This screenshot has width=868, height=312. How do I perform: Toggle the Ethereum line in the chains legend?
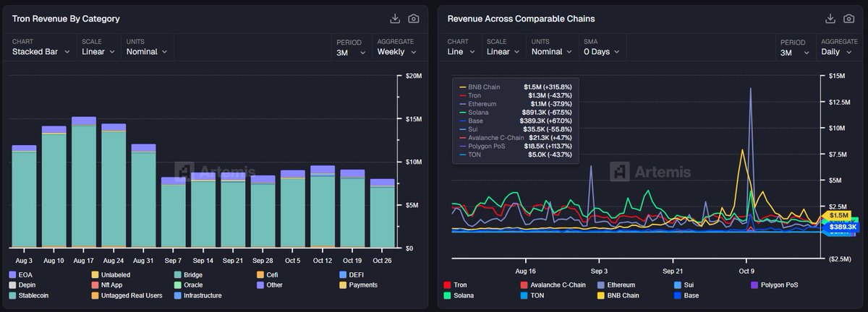[x=616, y=285]
